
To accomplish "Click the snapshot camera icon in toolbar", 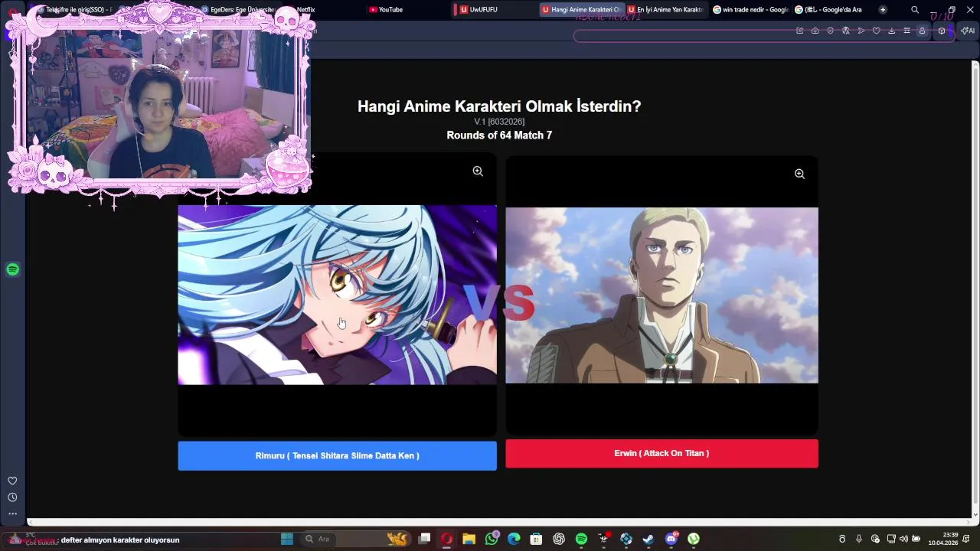I will (815, 31).
